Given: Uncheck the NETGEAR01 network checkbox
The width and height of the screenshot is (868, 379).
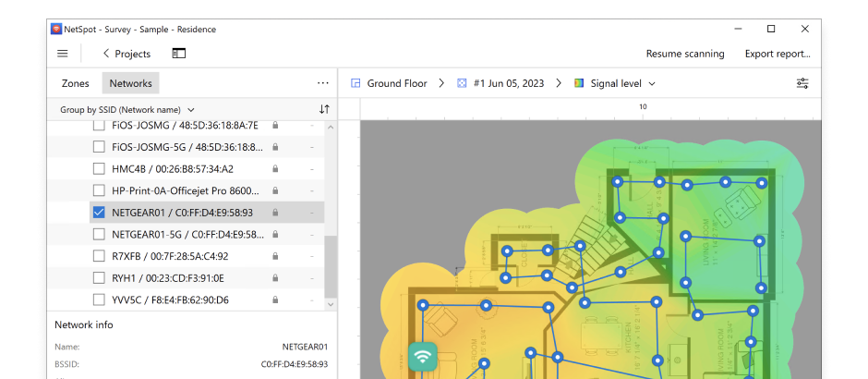Looking at the screenshot, I should [99, 213].
